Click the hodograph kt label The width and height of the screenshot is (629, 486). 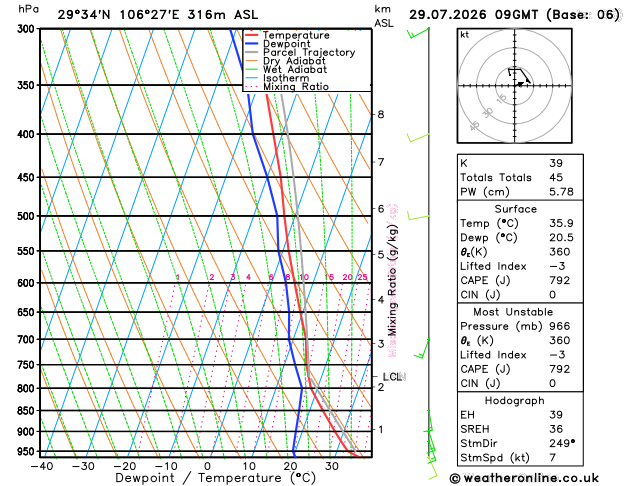point(465,35)
